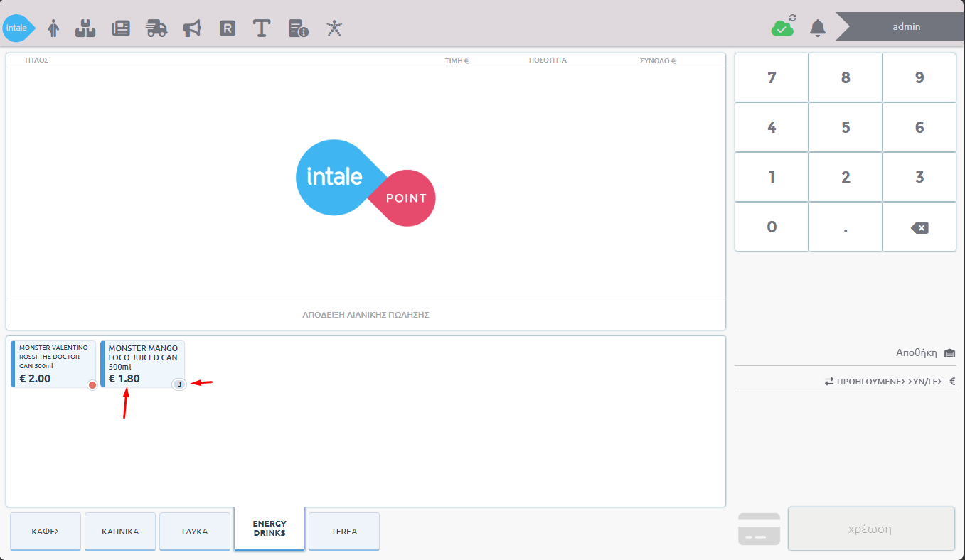Screen dimensions: 965x560
Task: Open the newspaper documents icon
Action: point(121,28)
